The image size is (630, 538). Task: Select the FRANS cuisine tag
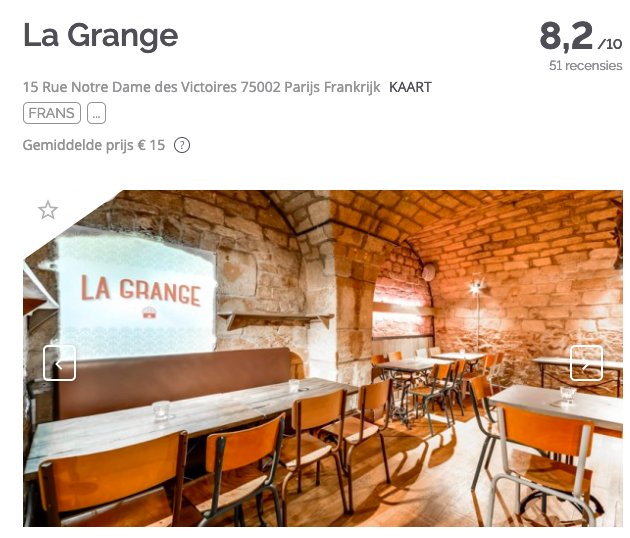point(52,113)
